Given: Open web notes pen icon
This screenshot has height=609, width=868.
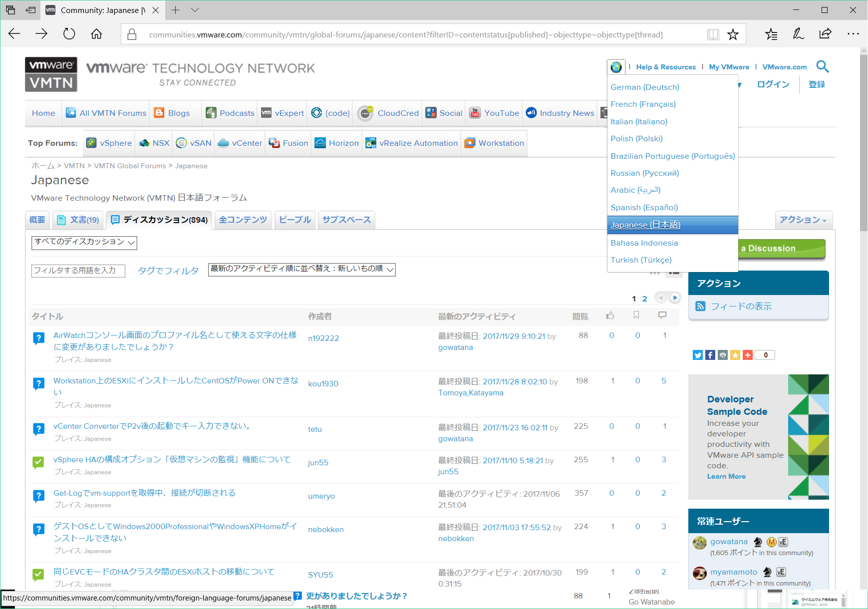Looking at the screenshot, I should point(798,34).
